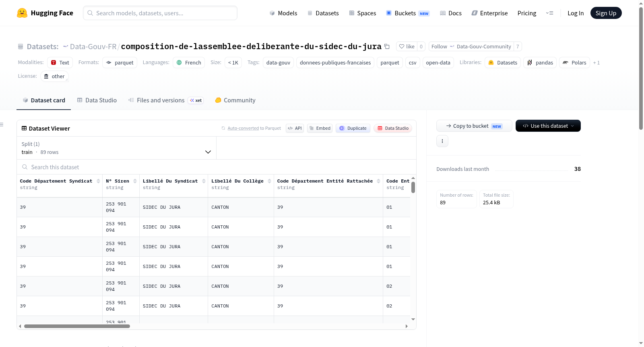The height and width of the screenshot is (347, 644).
Task: Open the Polars library tag
Action: point(574,62)
